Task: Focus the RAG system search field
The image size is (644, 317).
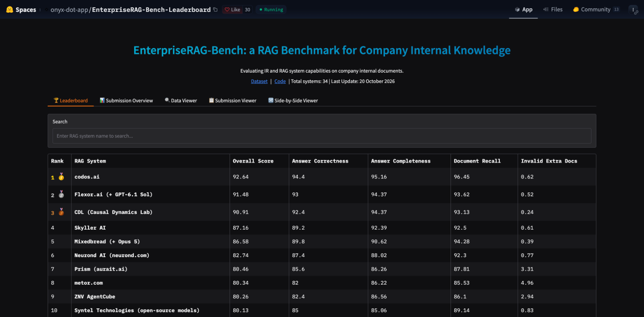Action: [322, 136]
